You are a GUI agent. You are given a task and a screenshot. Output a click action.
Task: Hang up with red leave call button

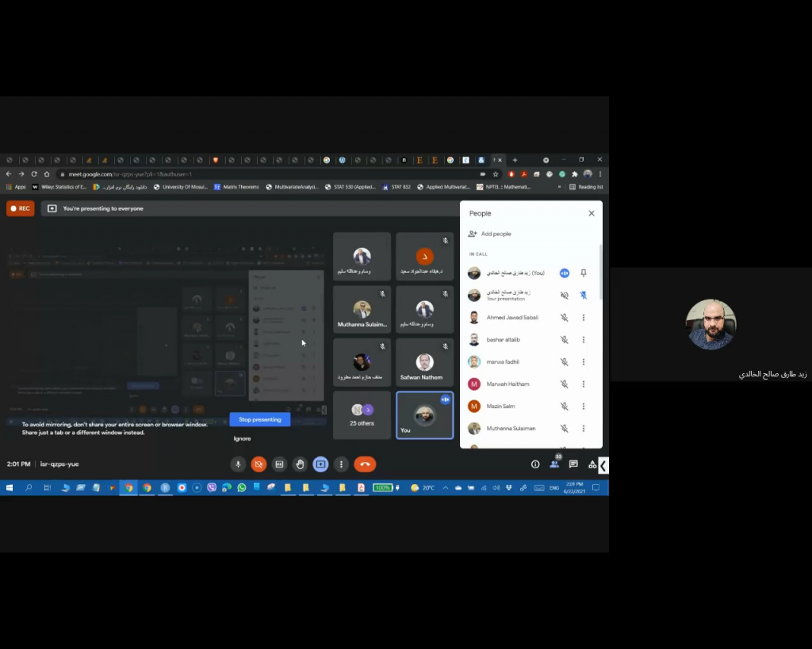pyautogui.click(x=365, y=464)
